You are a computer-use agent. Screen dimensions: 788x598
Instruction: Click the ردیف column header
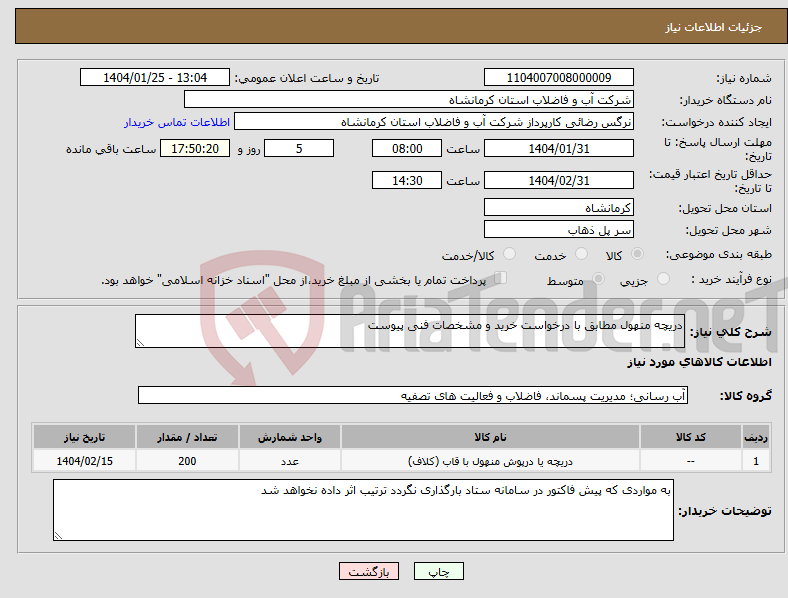click(x=756, y=437)
